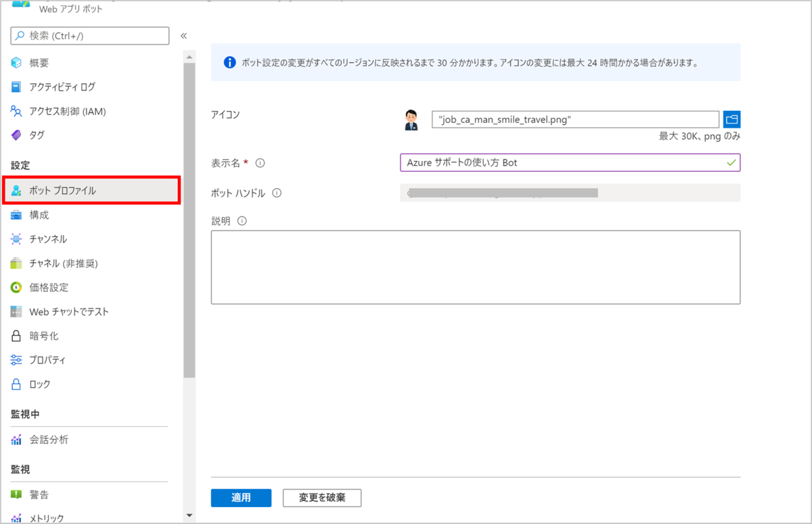This screenshot has height=524, width=812.
Task: Click the アクティビティ ログ book icon
Action: (16, 87)
